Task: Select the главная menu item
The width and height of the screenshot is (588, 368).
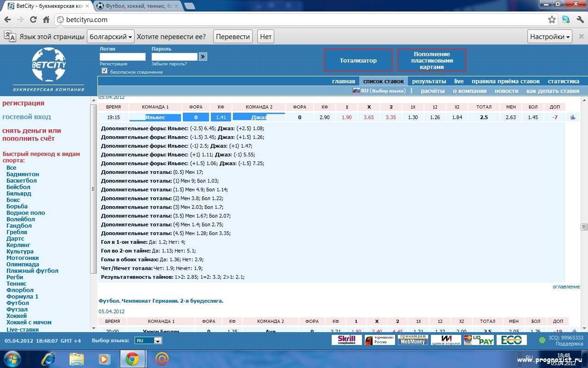Action: pyautogui.click(x=344, y=81)
